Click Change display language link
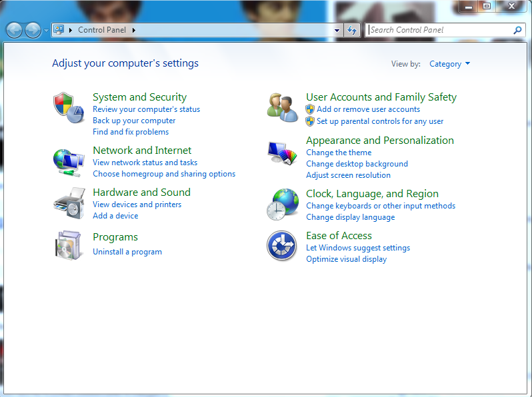 tap(350, 217)
